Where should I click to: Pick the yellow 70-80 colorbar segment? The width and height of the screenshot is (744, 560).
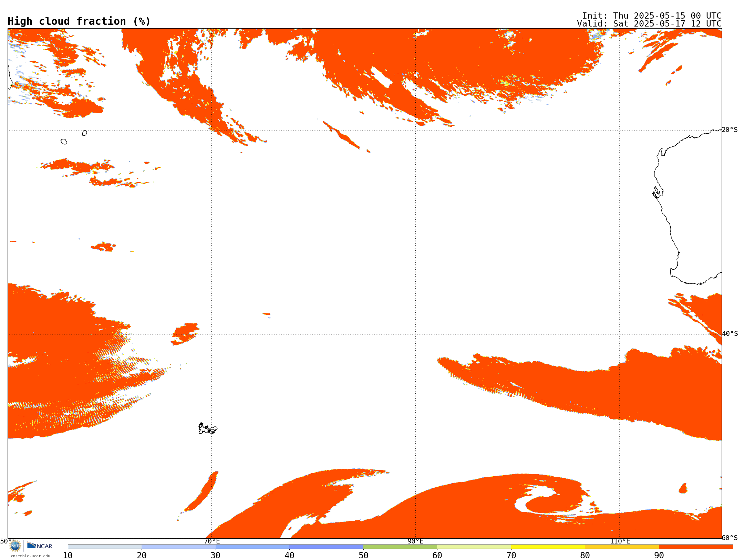pos(548,547)
